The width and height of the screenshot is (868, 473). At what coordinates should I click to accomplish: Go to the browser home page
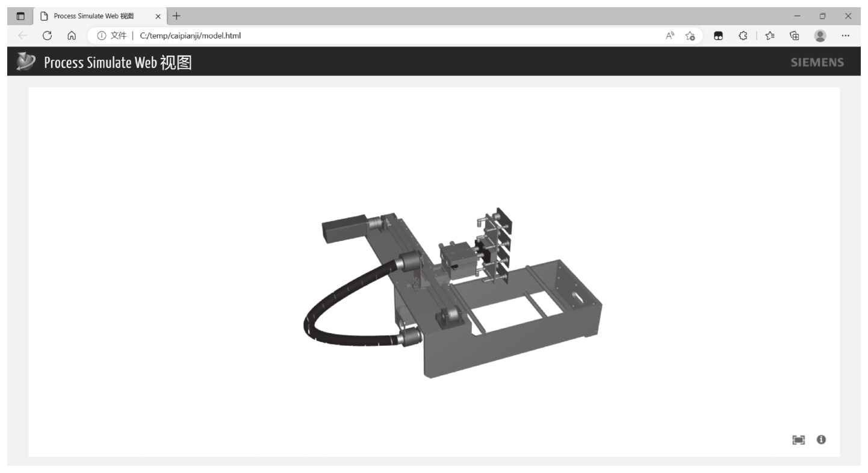(x=71, y=36)
